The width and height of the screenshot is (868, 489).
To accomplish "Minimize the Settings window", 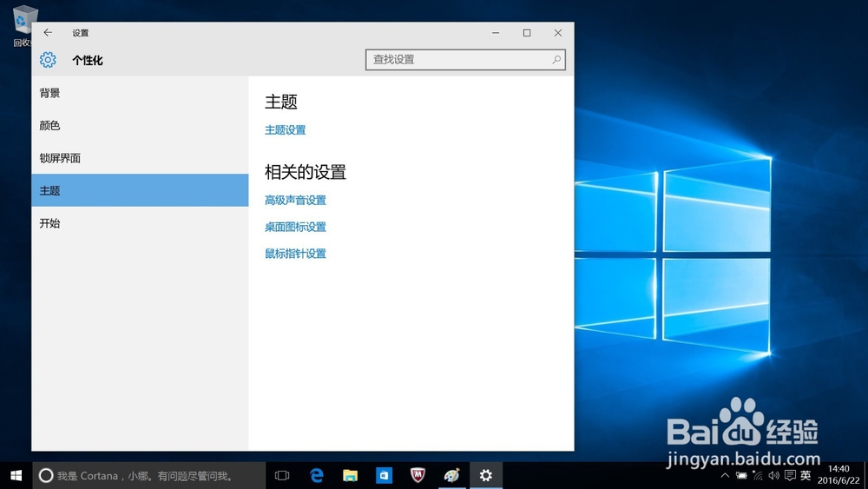I will tap(496, 33).
